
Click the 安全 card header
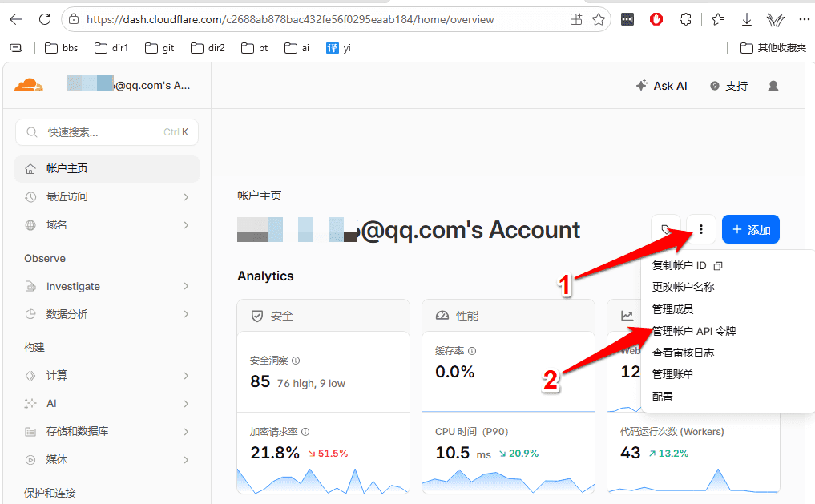click(x=323, y=316)
